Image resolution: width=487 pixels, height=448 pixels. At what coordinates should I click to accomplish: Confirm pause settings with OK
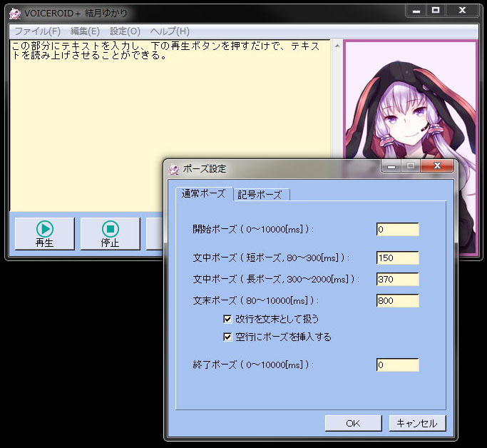point(354,423)
